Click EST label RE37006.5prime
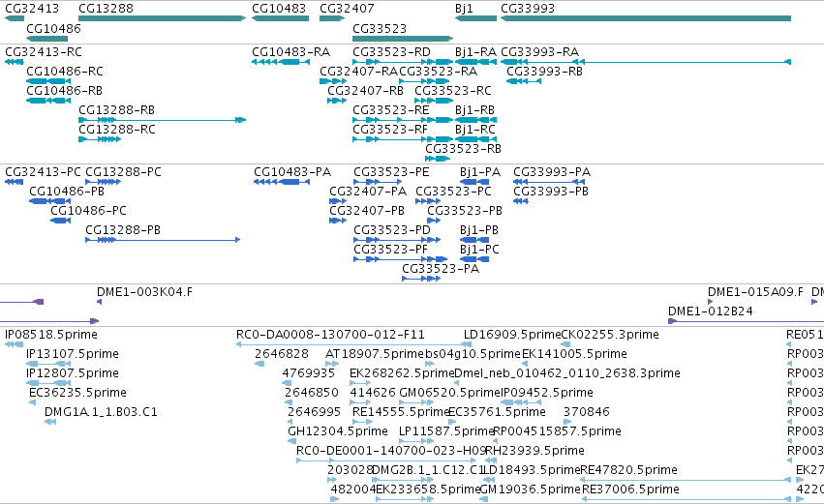This screenshot has height=504, width=824. (x=630, y=490)
